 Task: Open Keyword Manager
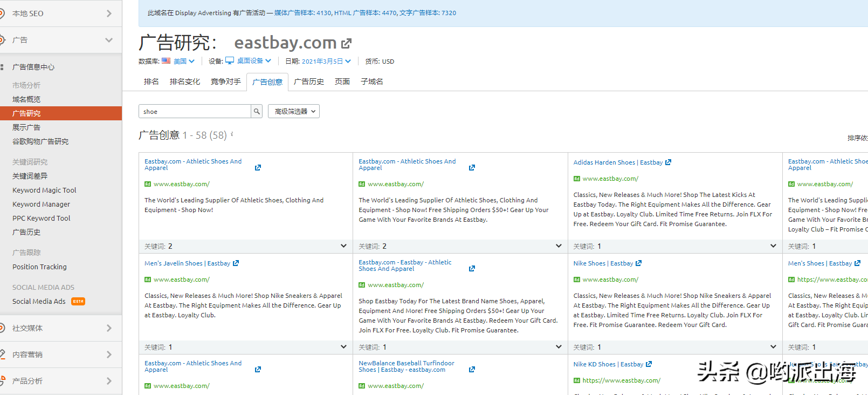pos(41,204)
